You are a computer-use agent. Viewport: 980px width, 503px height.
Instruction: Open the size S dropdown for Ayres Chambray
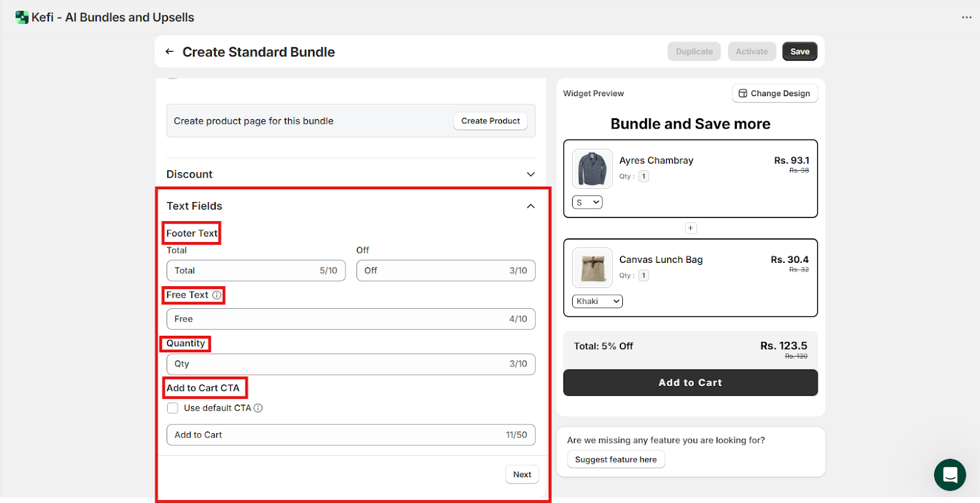pos(587,202)
